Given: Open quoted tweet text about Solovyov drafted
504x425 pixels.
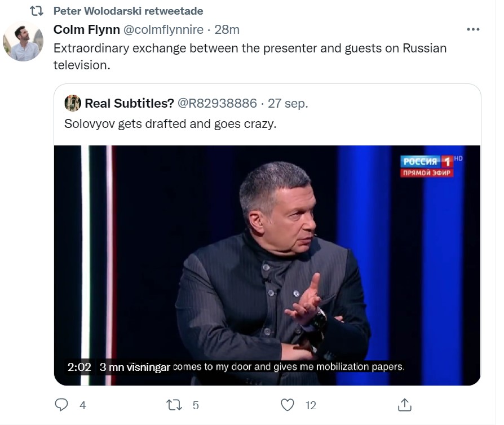Looking at the screenshot, I should tap(170, 124).
